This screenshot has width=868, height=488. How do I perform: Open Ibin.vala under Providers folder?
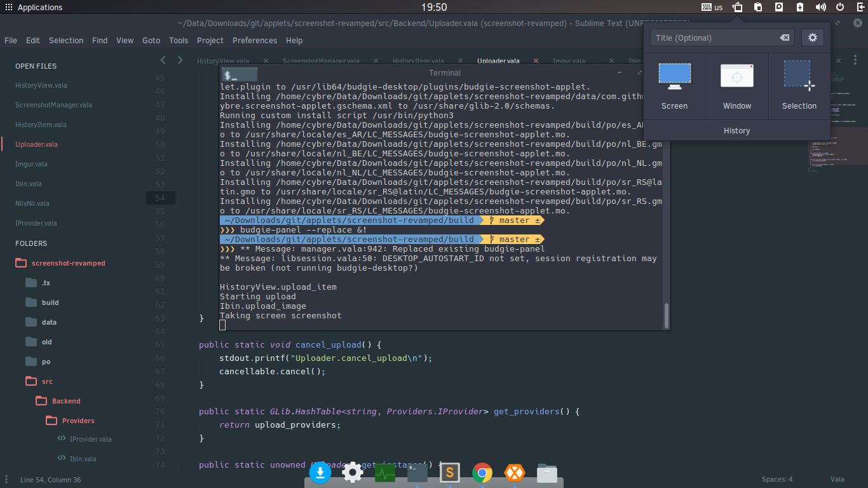pos(83,459)
